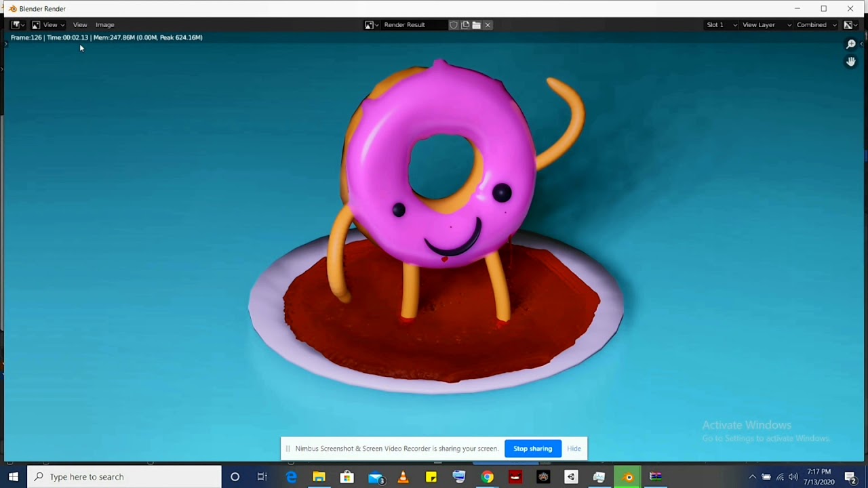Open Google Chrome from the taskbar
Image resolution: width=868 pixels, height=488 pixels.
click(487, 476)
